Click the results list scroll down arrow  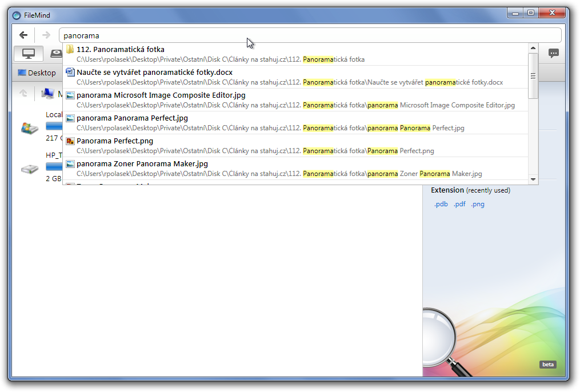point(533,179)
